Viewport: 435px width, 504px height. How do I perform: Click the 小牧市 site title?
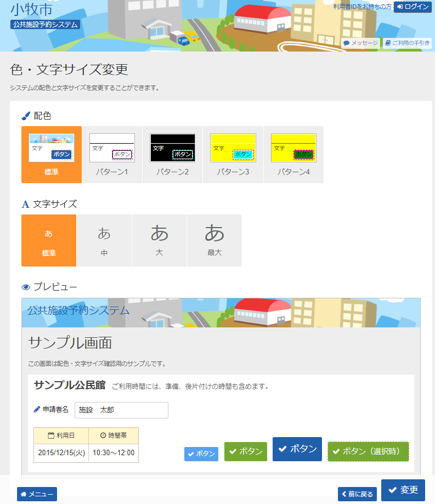point(31,9)
